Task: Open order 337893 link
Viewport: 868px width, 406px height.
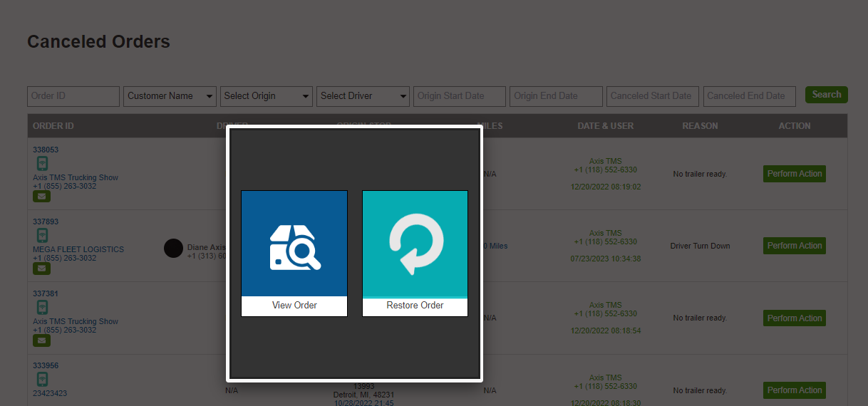Action: (46, 222)
